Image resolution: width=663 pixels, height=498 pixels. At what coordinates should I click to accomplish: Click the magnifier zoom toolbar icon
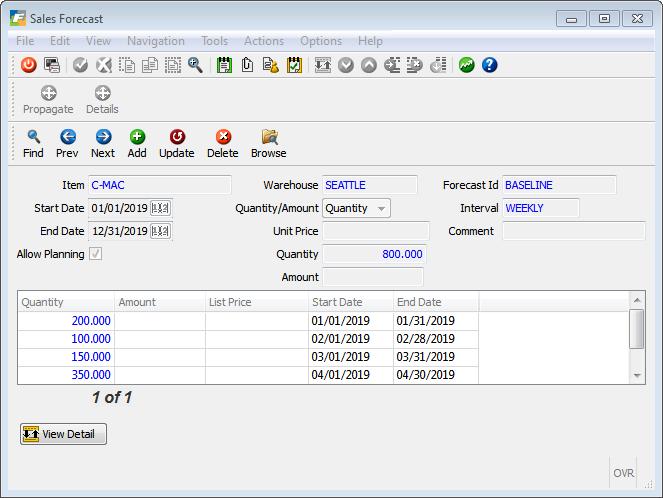click(x=195, y=65)
